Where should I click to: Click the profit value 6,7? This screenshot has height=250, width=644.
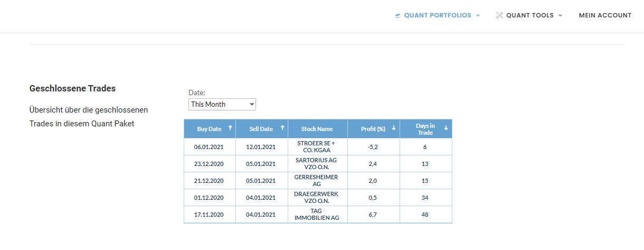(373, 215)
